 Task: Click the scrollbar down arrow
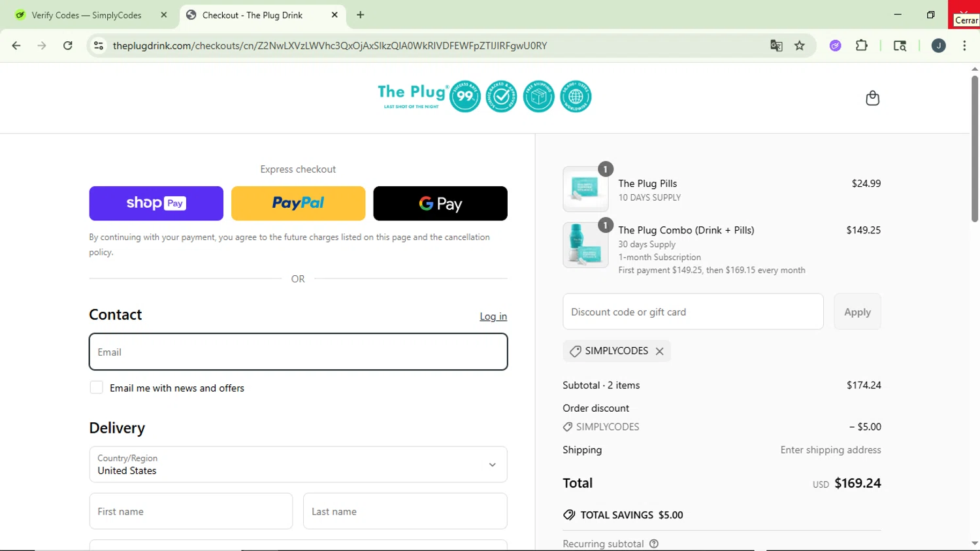tap(975, 543)
